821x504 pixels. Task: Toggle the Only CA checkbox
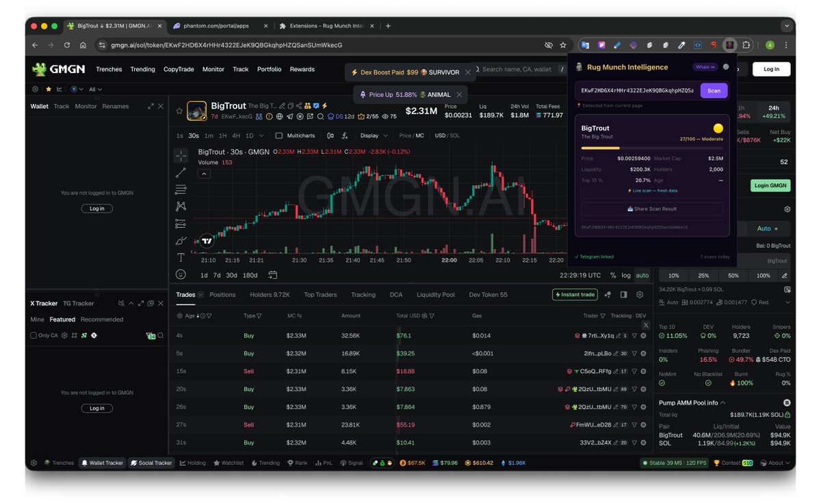(x=32, y=335)
